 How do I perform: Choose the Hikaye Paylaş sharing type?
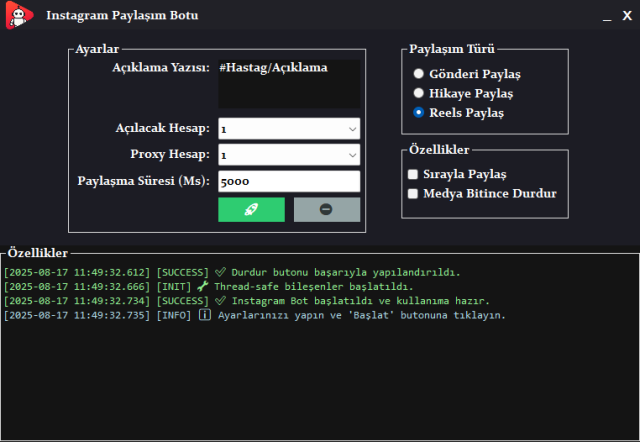pos(419,93)
